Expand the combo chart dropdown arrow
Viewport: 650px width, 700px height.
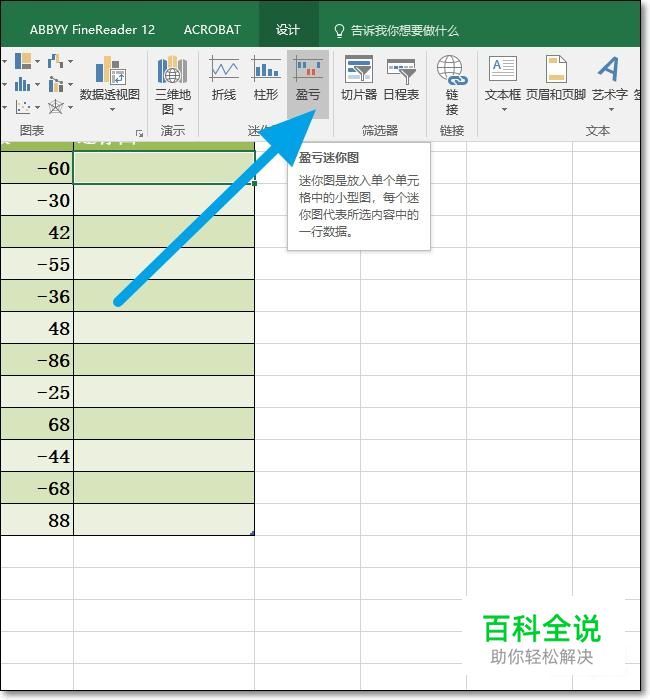(71, 84)
